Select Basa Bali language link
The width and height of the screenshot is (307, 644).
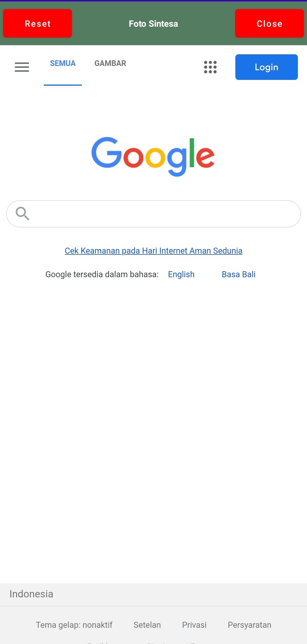[239, 274]
